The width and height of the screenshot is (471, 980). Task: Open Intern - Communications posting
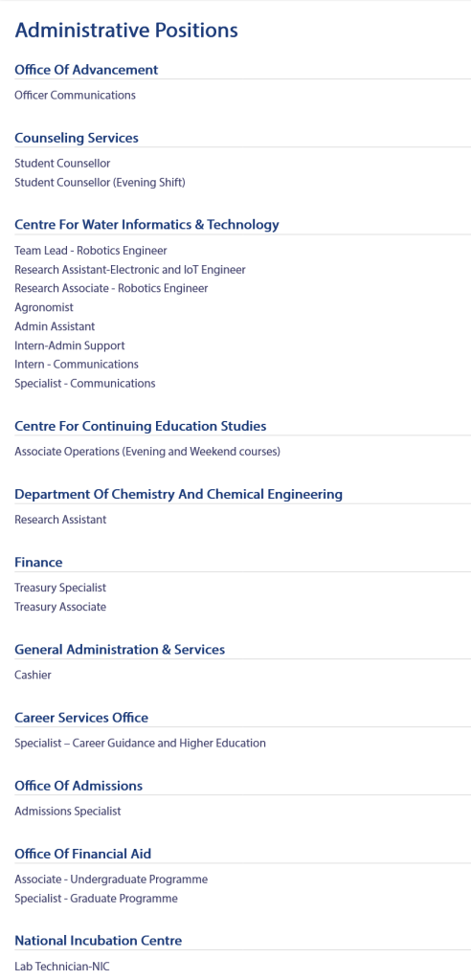(77, 364)
